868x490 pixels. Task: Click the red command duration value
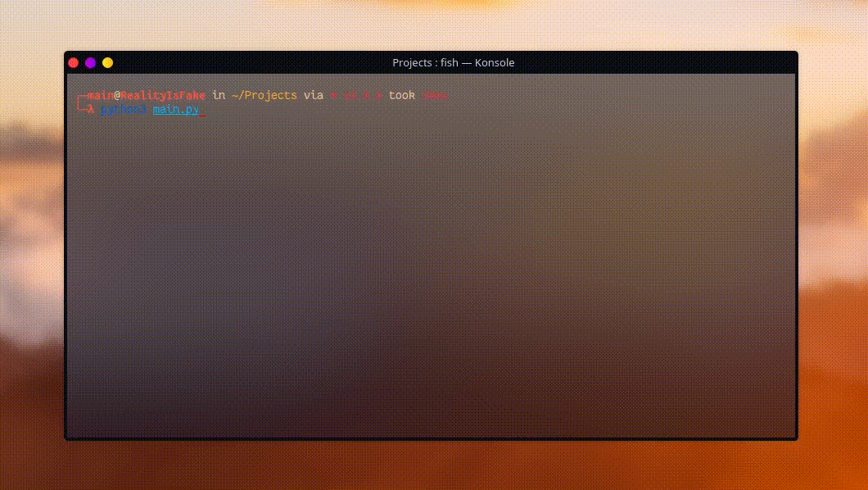434,95
